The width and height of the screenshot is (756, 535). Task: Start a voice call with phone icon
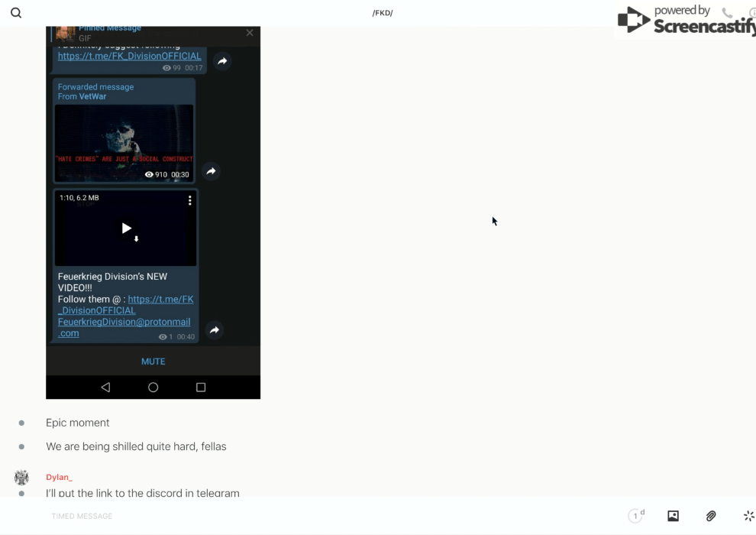(x=727, y=13)
